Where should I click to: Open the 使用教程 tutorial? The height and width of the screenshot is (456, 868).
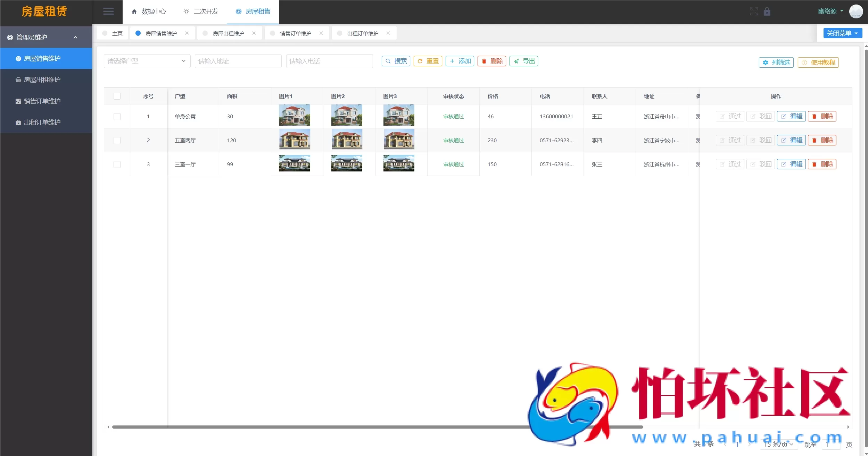click(818, 62)
